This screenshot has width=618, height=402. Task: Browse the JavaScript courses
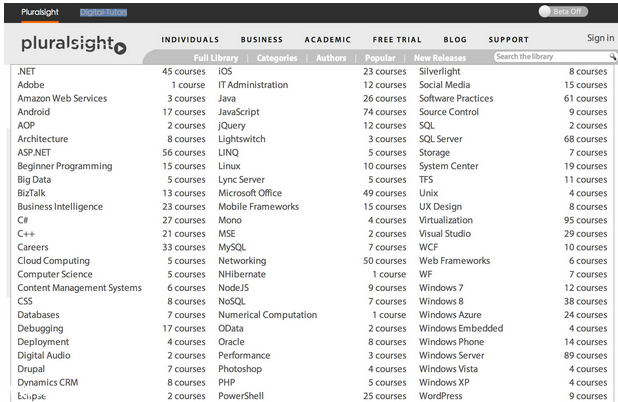239,112
